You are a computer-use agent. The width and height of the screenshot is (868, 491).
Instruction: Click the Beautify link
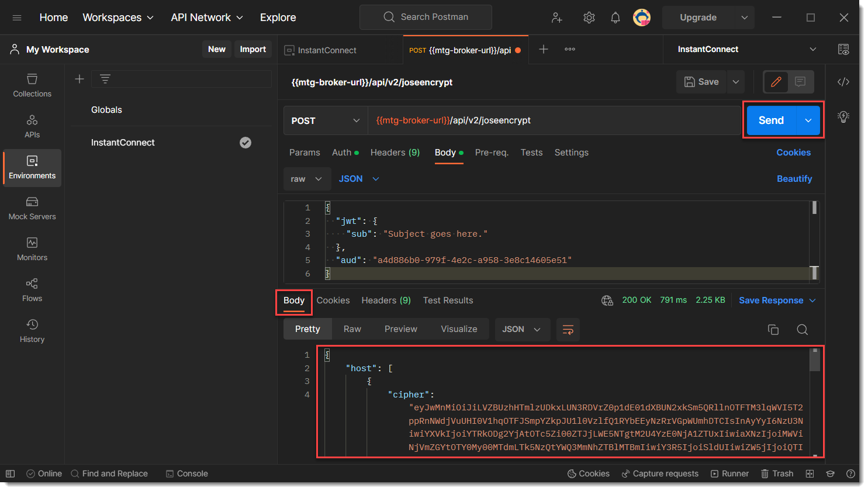pyautogui.click(x=794, y=179)
